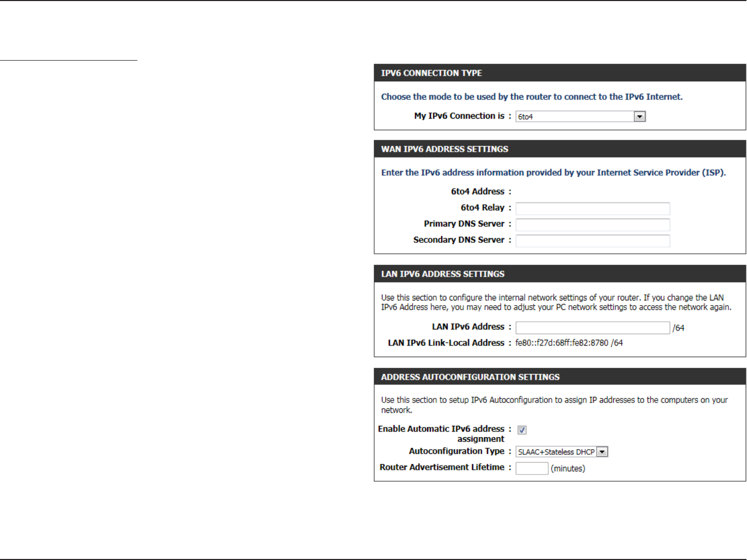Open the My IPv6 Connection dropdown

point(581,117)
